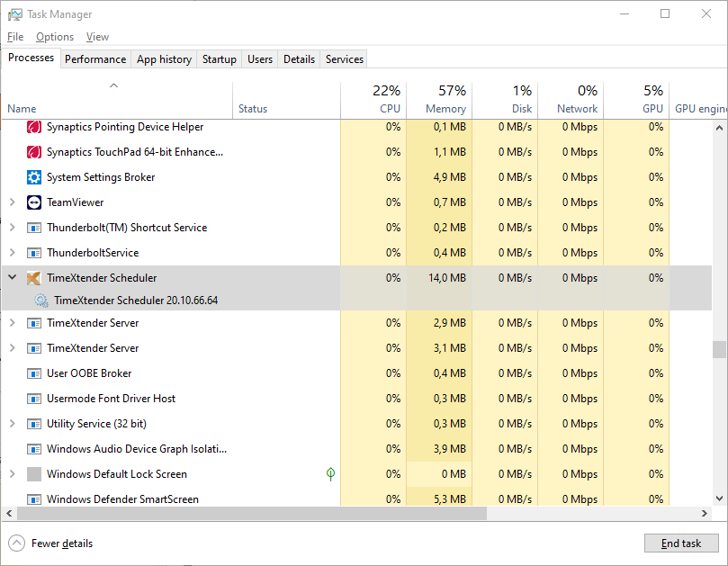Expand the ThunderboltService group
728x566 pixels.
[13, 253]
